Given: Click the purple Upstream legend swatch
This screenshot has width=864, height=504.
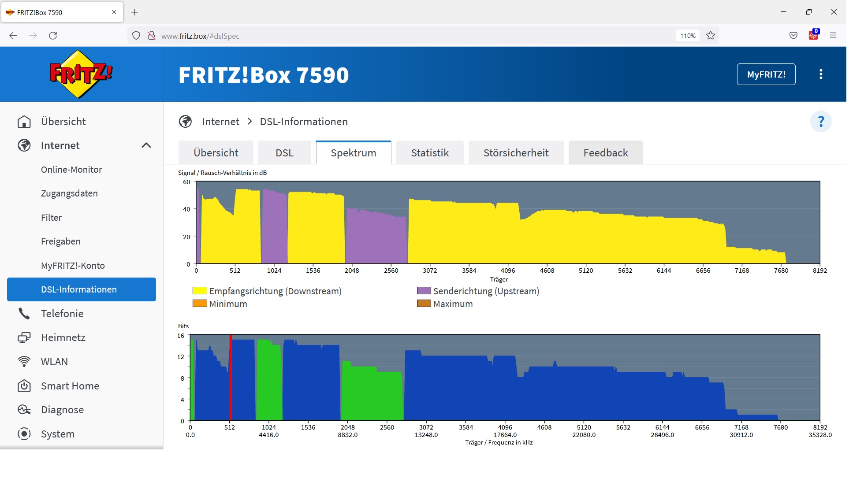Looking at the screenshot, I should coord(424,291).
